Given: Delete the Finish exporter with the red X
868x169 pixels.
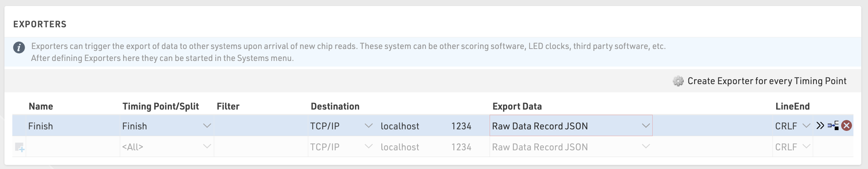Looking at the screenshot, I should pos(847,126).
